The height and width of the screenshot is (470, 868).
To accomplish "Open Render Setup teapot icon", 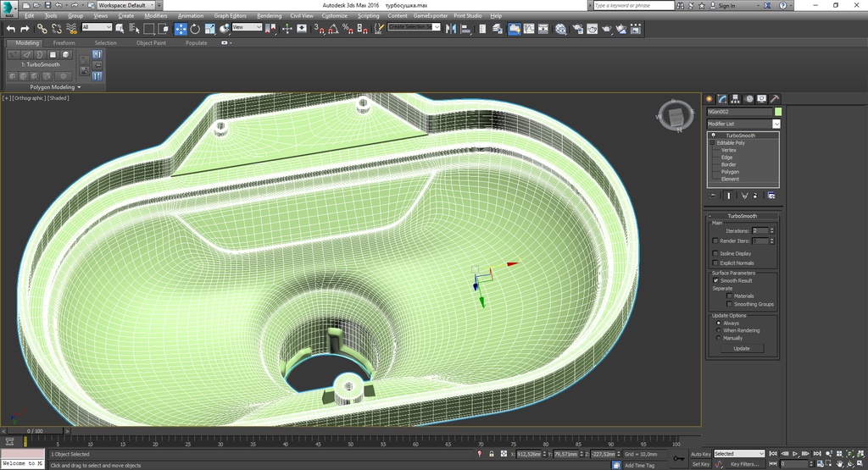I will (577, 29).
